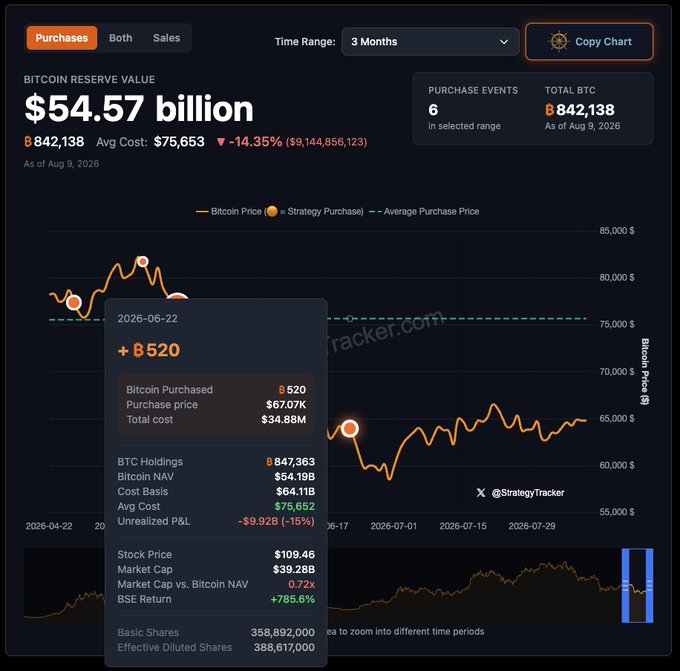This screenshot has width=680, height=671.
Task: Click the green Avg Cost $75,652 value
Action: pyautogui.click(x=294, y=506)
